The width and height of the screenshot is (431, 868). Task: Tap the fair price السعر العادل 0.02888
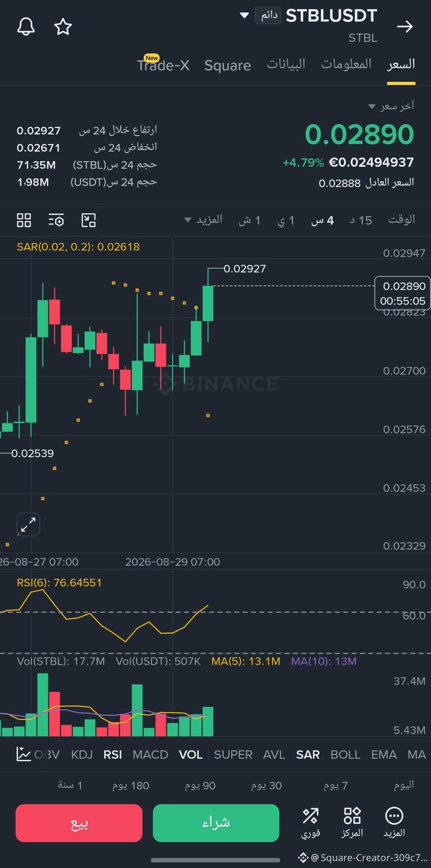[x=366, y=183]
